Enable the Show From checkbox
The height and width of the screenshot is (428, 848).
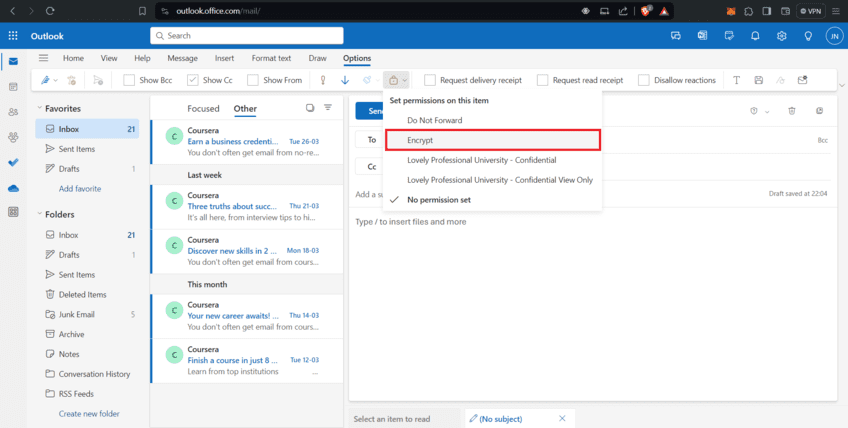(253, 80)
